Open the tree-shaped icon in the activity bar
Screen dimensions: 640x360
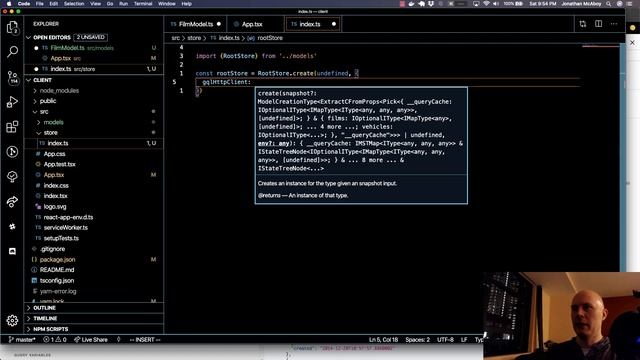[12, 176]
